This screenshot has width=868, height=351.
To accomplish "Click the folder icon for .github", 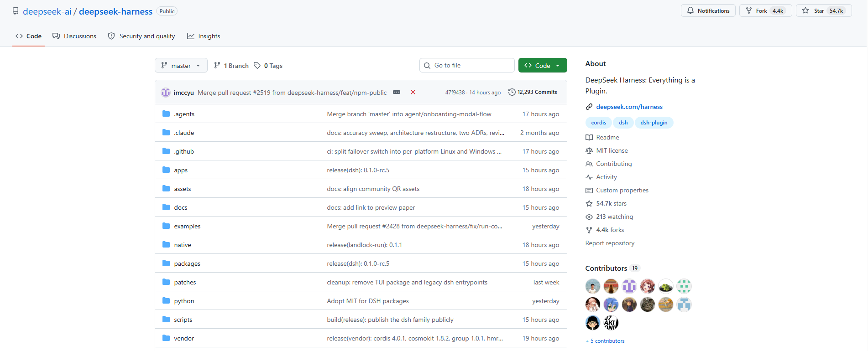I will 166,151.
